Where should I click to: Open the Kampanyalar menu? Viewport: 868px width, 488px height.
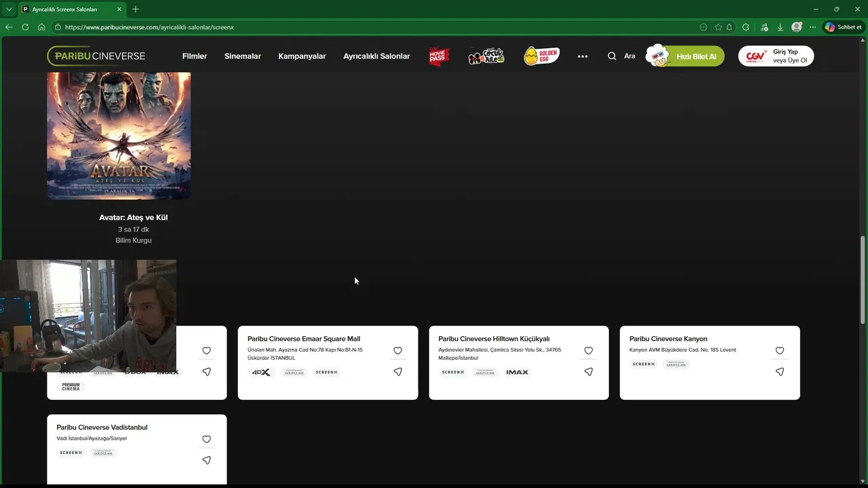pyautogui.click(x=302, y=56)
